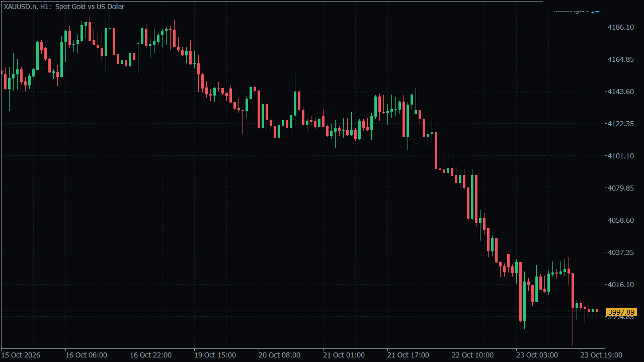
Task: Select the 3997.89 current price label
Action: (x=621, y=312)
